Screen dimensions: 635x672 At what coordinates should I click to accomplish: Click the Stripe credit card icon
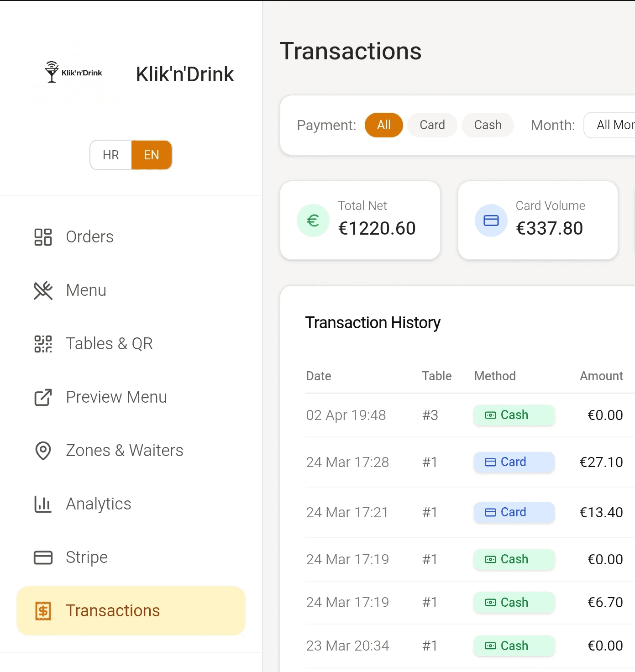(43, 557)
